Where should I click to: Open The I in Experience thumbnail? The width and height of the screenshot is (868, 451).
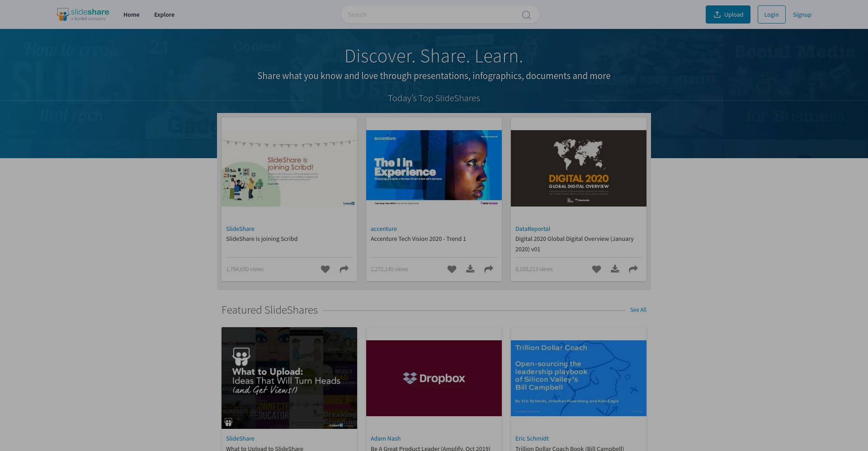(x=434, y=169)
